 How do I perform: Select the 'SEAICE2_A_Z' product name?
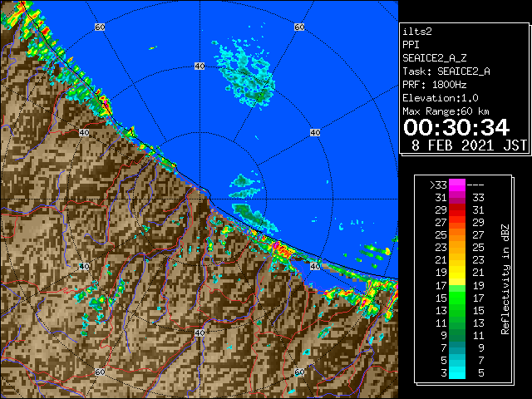point(435,58)
